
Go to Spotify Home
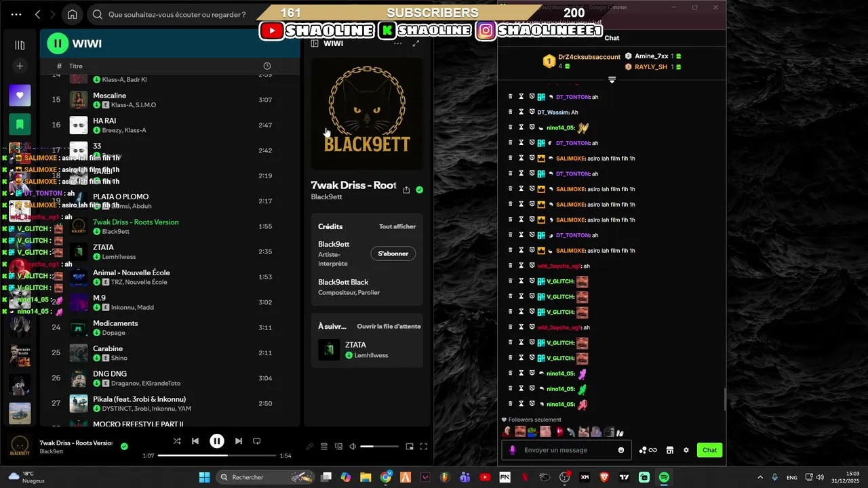pos(72,14)
